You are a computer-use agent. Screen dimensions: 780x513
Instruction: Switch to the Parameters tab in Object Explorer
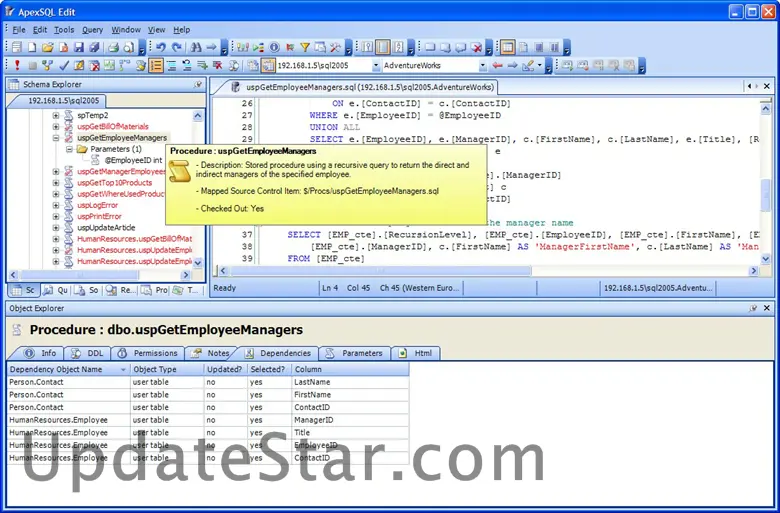pyautogui.click(x=356, y=353)
